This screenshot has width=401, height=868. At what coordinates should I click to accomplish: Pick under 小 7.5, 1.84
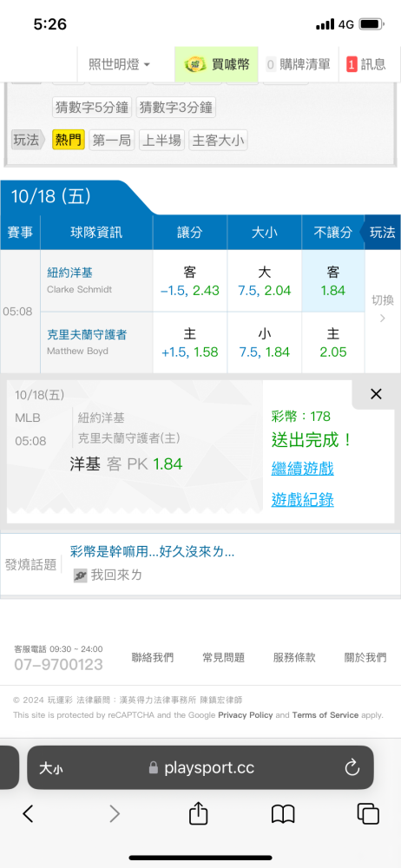pos(264,343)
